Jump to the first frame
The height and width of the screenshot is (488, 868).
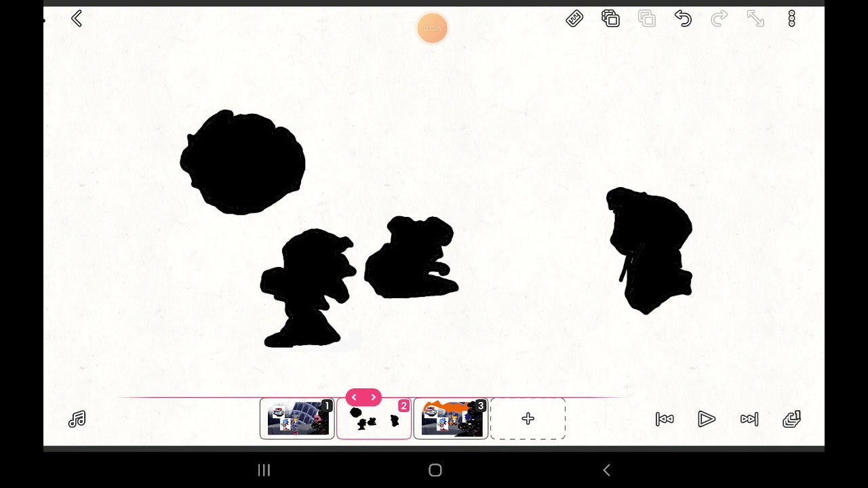[x=665, y=420]
